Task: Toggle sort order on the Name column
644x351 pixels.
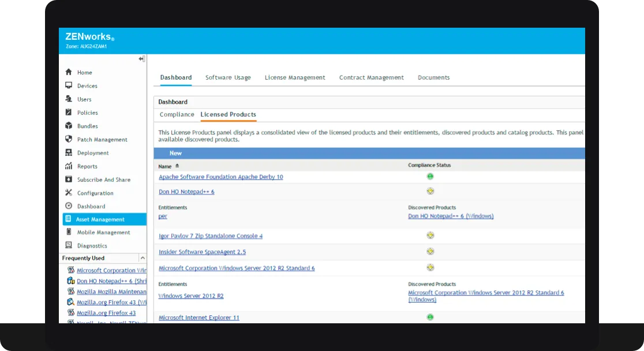Action: [x=177, y=165]
